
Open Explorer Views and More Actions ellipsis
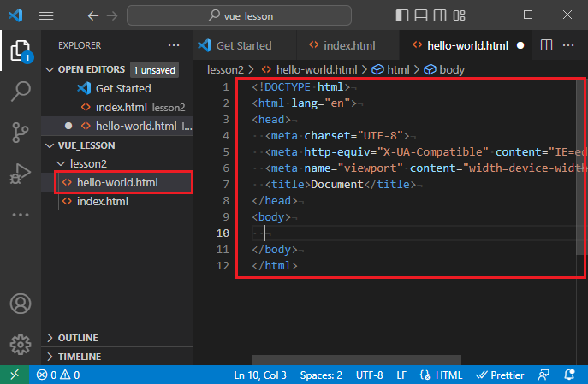174,45
